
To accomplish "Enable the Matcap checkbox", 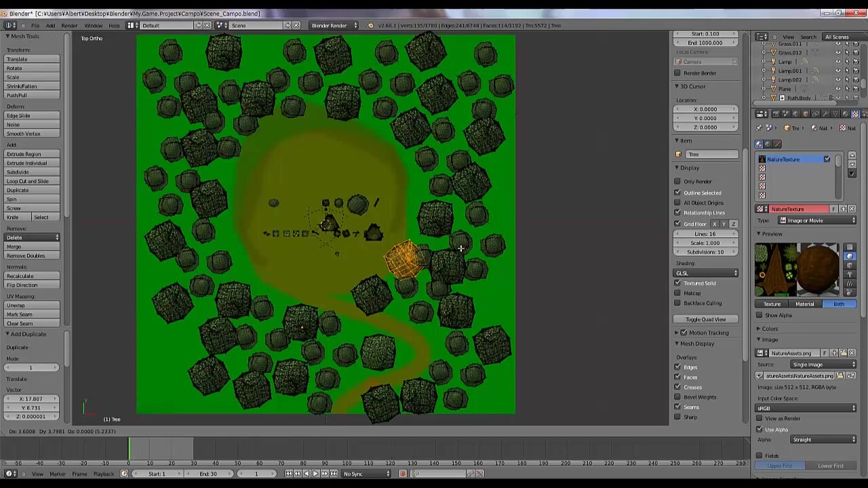I will 677,293.
